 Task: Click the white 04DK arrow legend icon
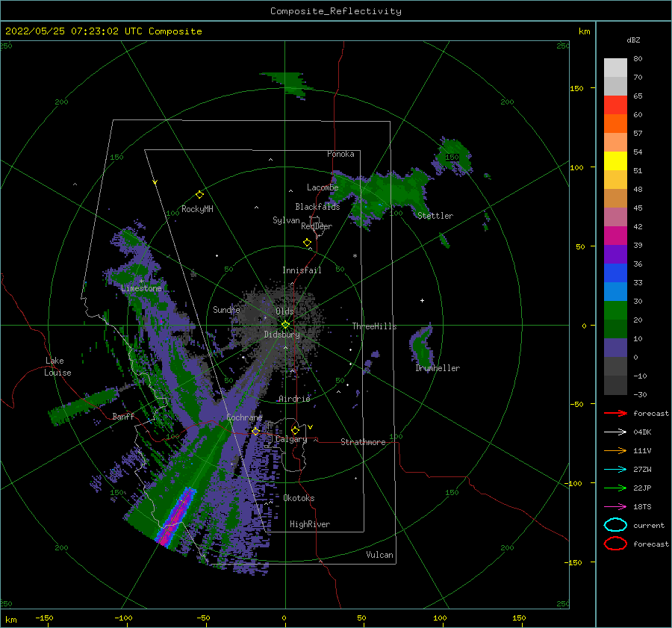pyautogui.click(x=615, y=432)
